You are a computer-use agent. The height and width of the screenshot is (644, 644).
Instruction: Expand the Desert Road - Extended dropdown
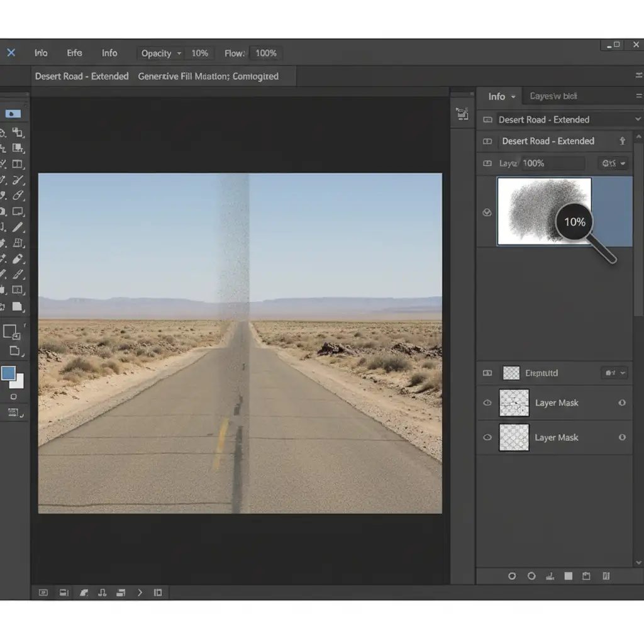[x=637, y=119]
